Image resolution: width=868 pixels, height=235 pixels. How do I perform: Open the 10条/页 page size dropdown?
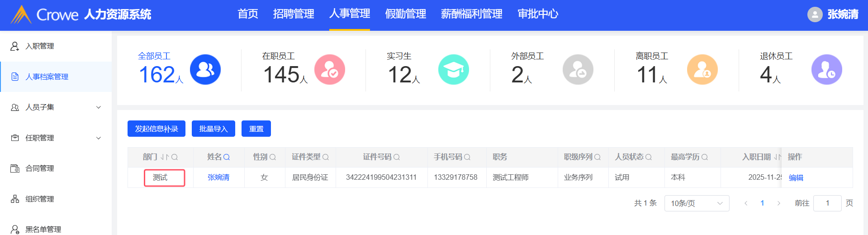coord(697,203)
